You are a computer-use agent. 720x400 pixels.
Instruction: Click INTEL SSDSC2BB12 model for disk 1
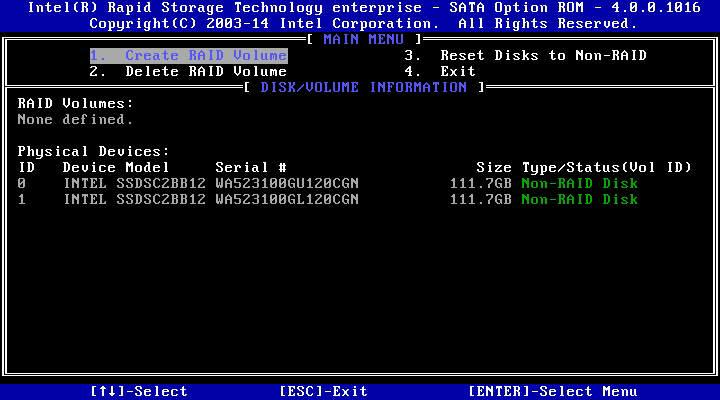click(x=134, y=199)
